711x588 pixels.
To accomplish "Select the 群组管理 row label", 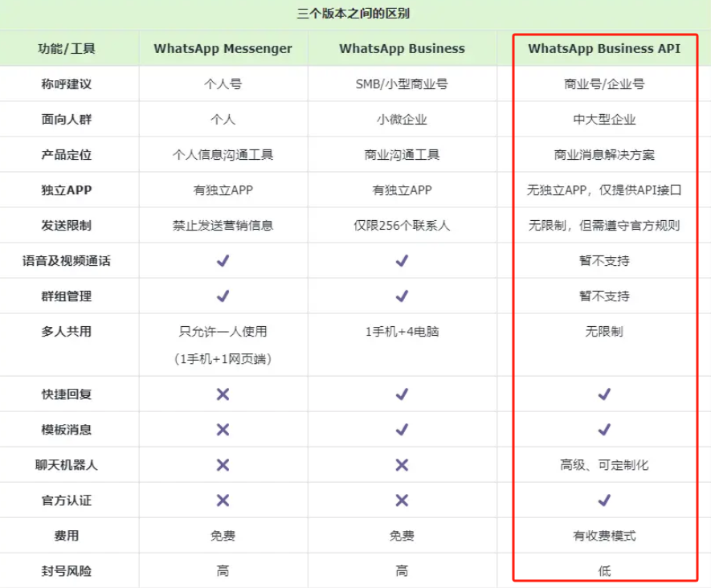I will coord(67,296).
